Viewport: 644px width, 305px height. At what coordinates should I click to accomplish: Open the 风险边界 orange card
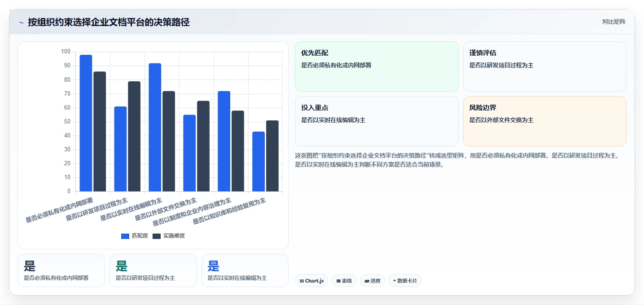[544, 121]
